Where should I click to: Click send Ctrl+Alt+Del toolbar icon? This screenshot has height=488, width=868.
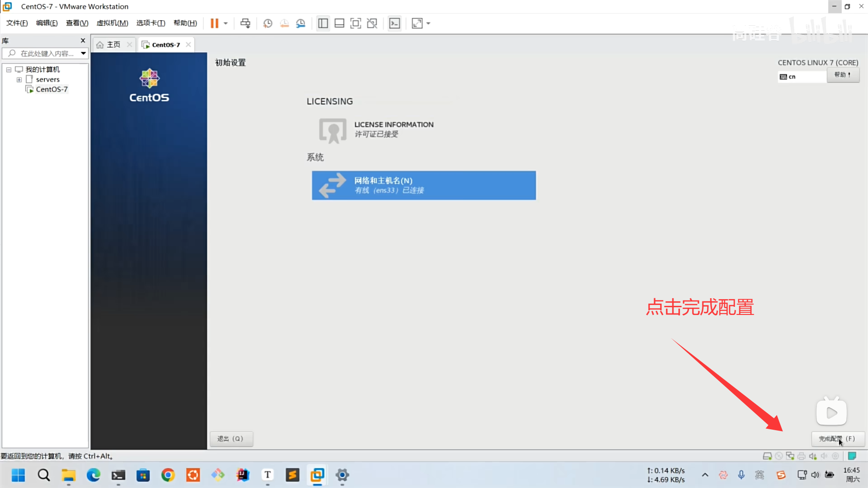[245, 23]
